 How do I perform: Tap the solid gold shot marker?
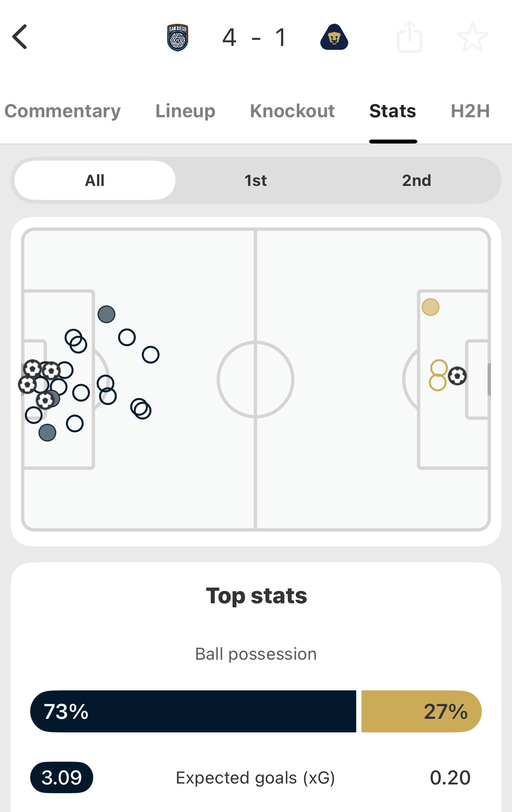(x=431, y=307)
